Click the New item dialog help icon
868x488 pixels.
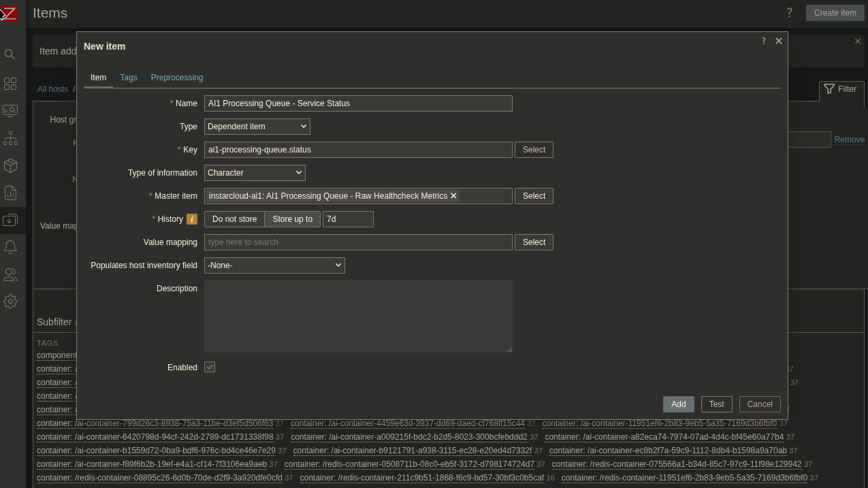[x=763, y=41]
